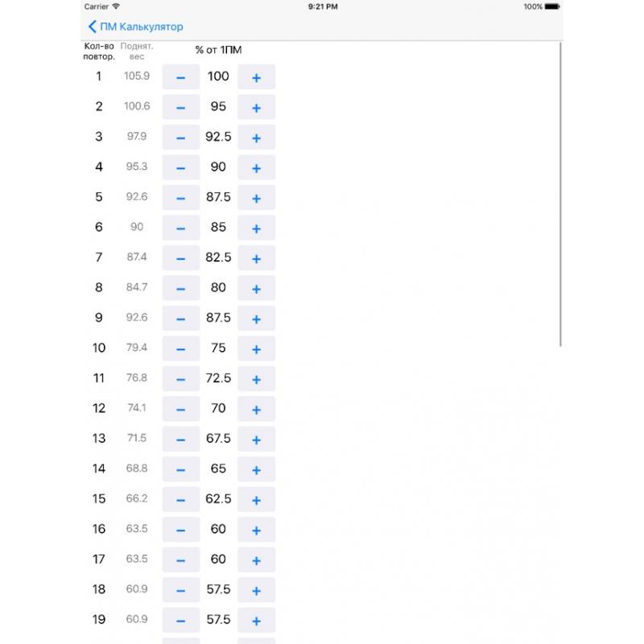Tap minus on the 15 reps row
644x644 pixels.
[x=180, y=499]
